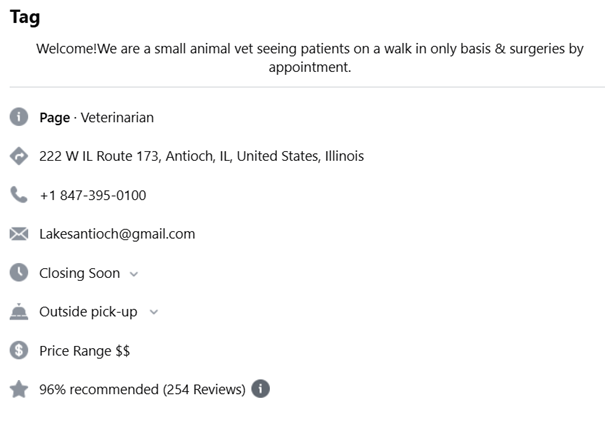Call the number +1 847-395-0100

pos(92,195)
